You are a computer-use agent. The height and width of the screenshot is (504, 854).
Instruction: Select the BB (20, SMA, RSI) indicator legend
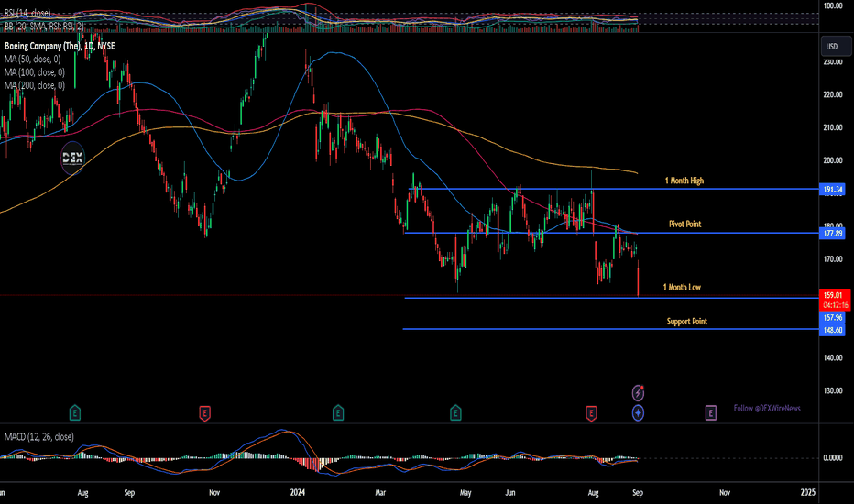(44, 26)
